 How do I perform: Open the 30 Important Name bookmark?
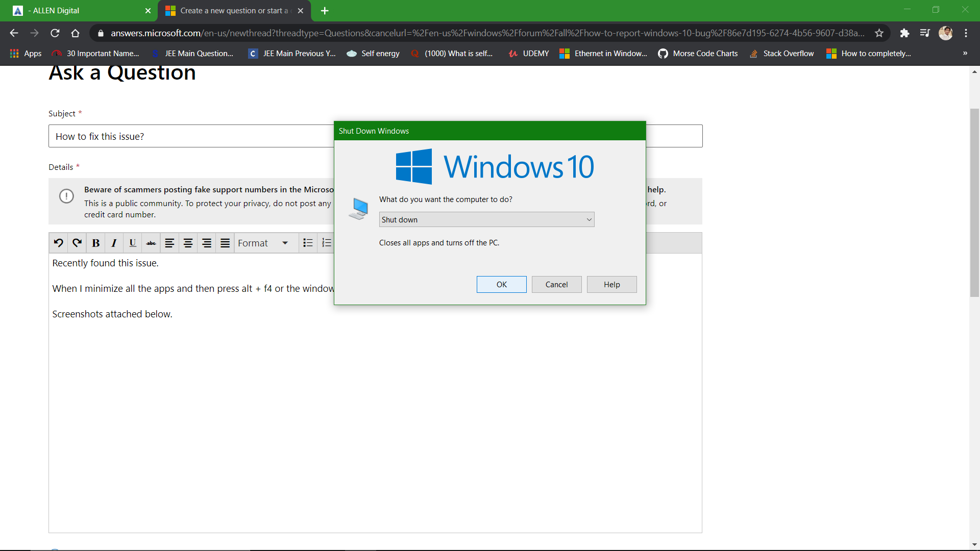(96, 53)
